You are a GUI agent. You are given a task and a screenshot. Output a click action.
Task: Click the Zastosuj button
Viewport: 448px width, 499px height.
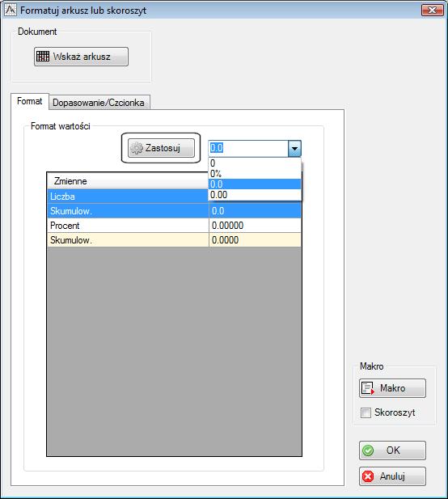[x=161, y=148]
